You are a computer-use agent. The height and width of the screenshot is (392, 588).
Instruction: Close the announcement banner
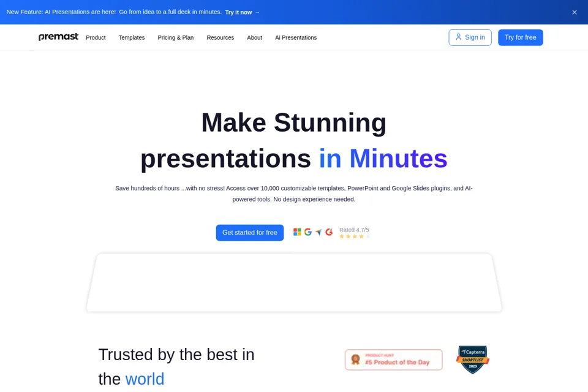(x=574, y=12)
